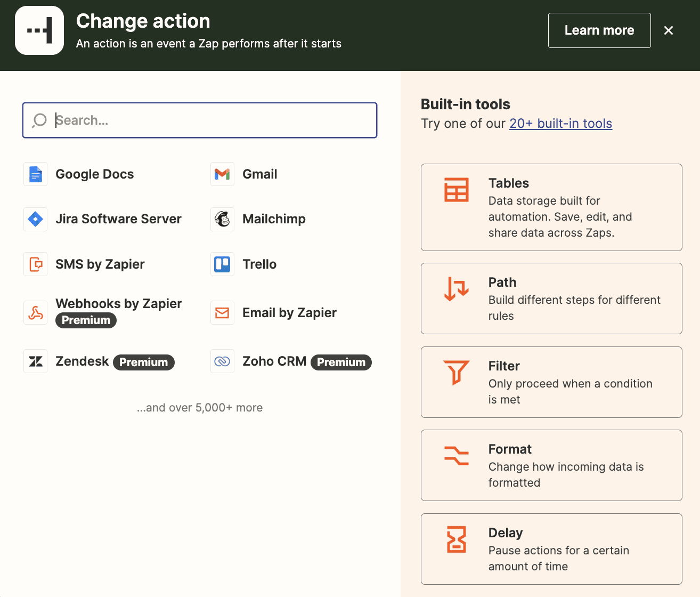The image size is (700, 597).
Task: Click the Premium badge beside Zendesk
Action: (x=144, y=362)
